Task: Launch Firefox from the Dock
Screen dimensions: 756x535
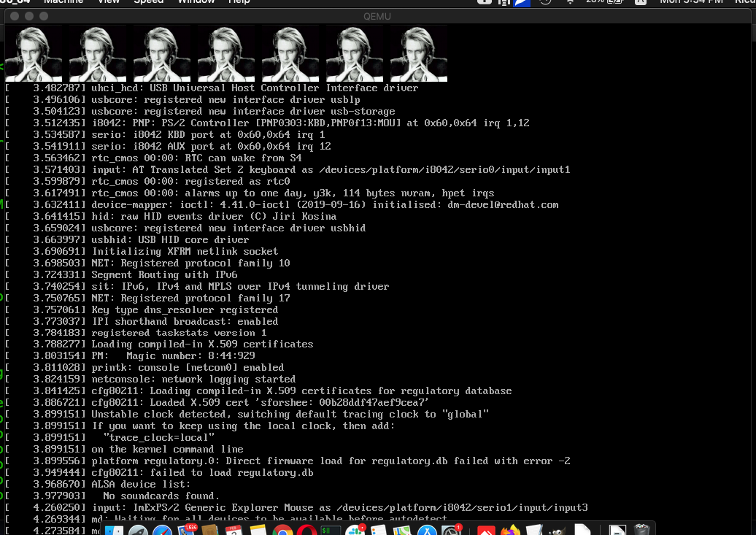Action: (511, 530)
